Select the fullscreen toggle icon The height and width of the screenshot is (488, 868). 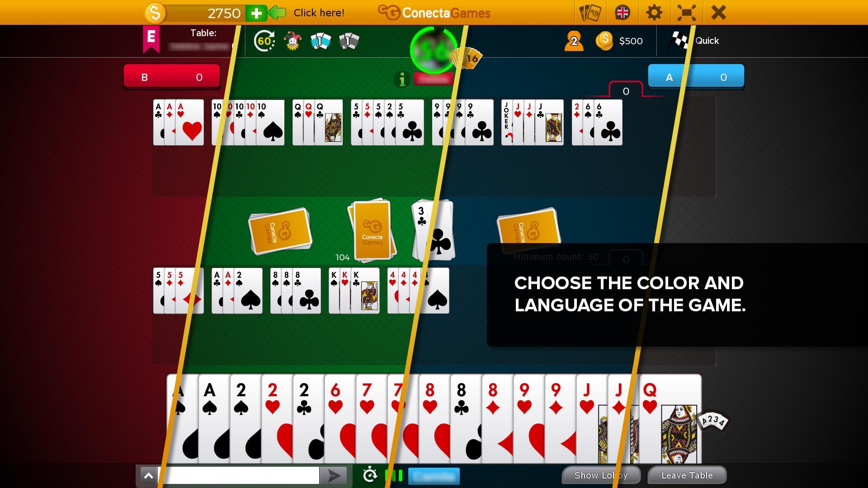687,13
